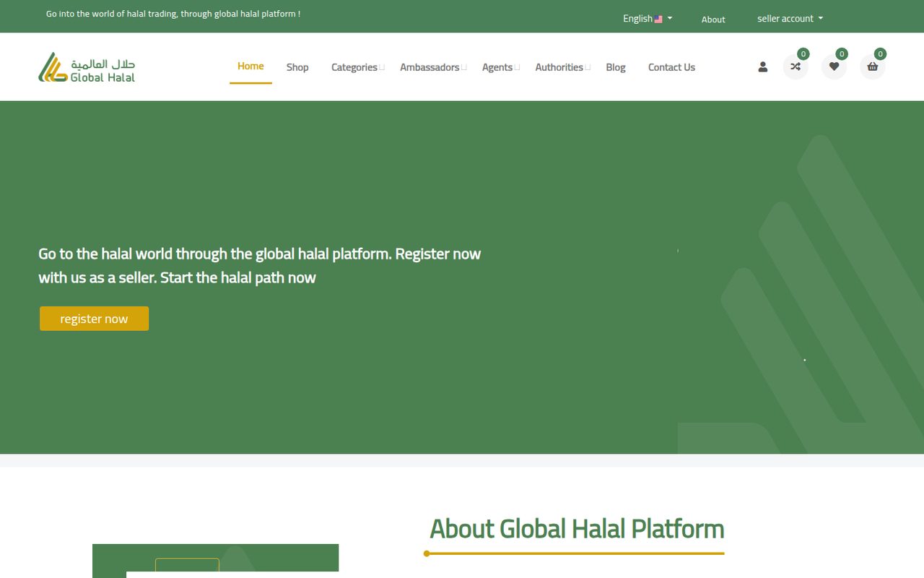924x578 pixels.
Task: Click the top bar halal trading slogan
Action: pyautogui.click(x=173, y=14)
